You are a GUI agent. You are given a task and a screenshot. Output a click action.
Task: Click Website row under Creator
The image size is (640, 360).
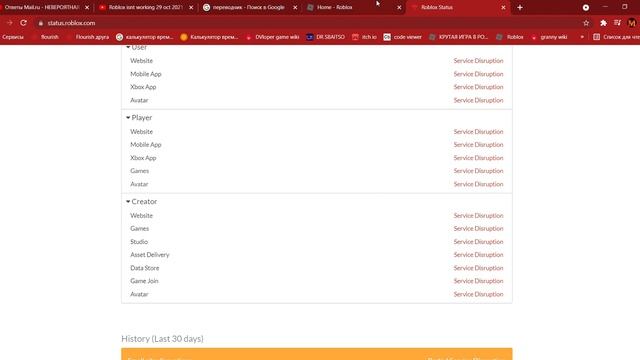[317, 216]
